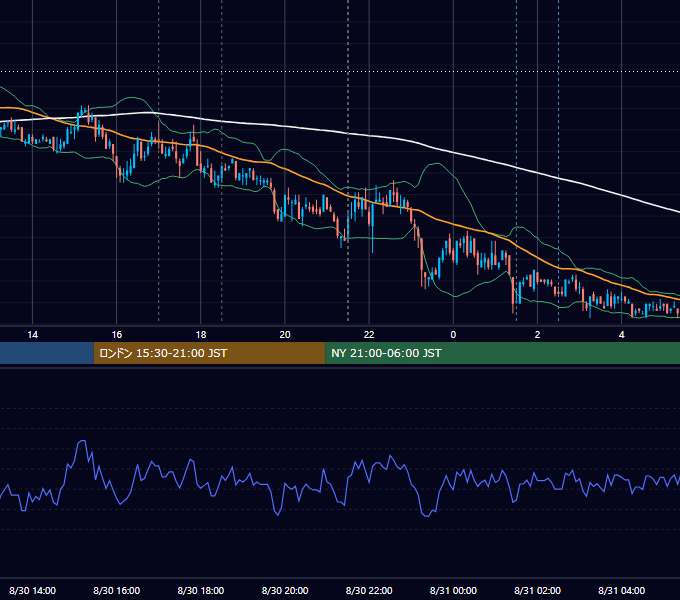
Task: Click the 8/30 14:00 date label
Action: pos(33,590)
